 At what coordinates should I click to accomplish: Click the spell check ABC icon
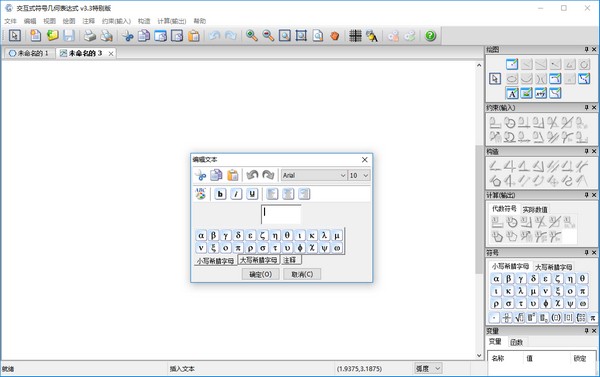tap(201, 194)
